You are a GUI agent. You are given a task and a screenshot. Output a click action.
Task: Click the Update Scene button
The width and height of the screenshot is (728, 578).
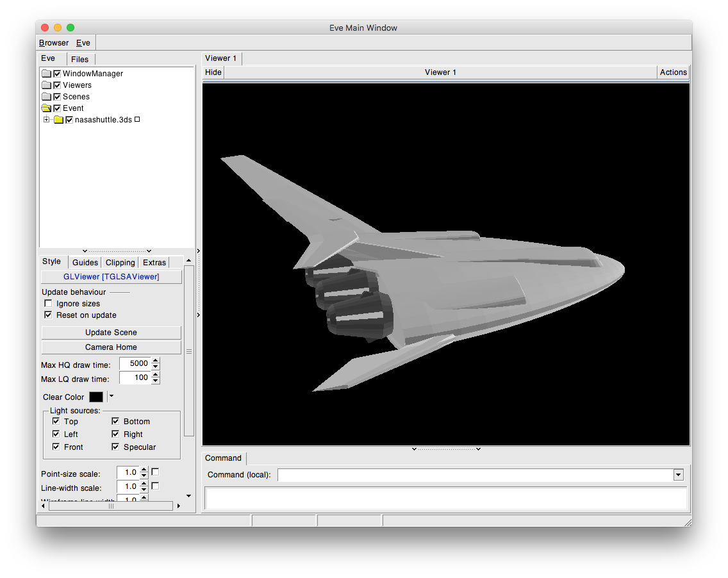coord(111,333)
